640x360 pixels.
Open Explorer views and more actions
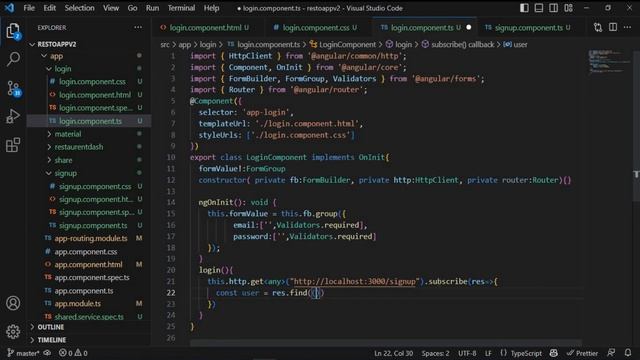pyautogui.click(x=138, y=27)
